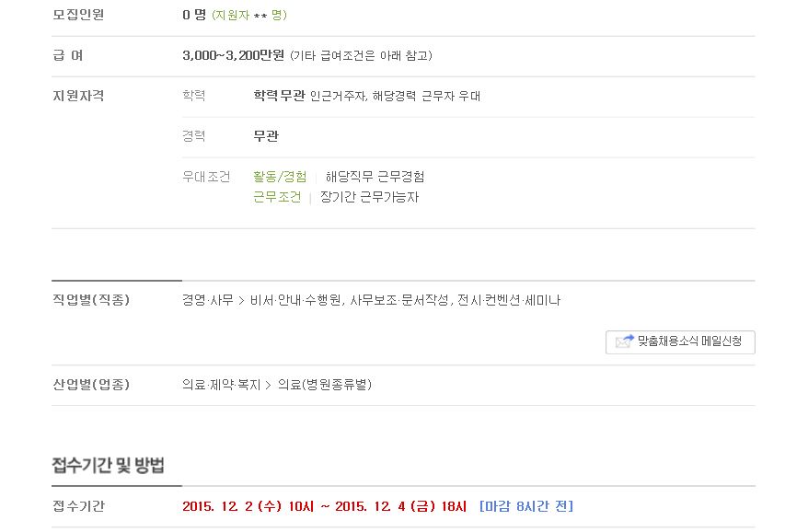
Task: Click the 마감 8시간 전 deadline notice
Action: pyautogui.click(x=526, y=506)
